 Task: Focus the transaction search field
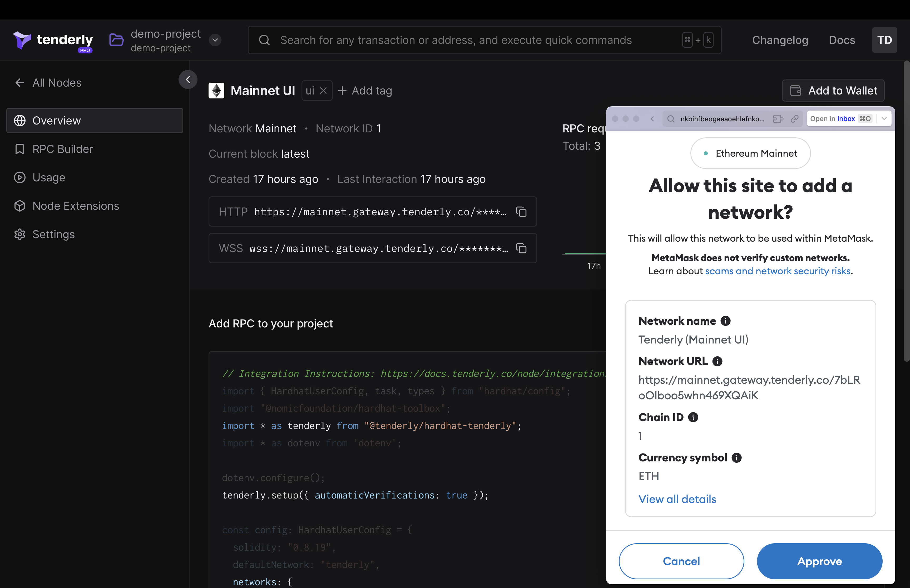point(484,40)
